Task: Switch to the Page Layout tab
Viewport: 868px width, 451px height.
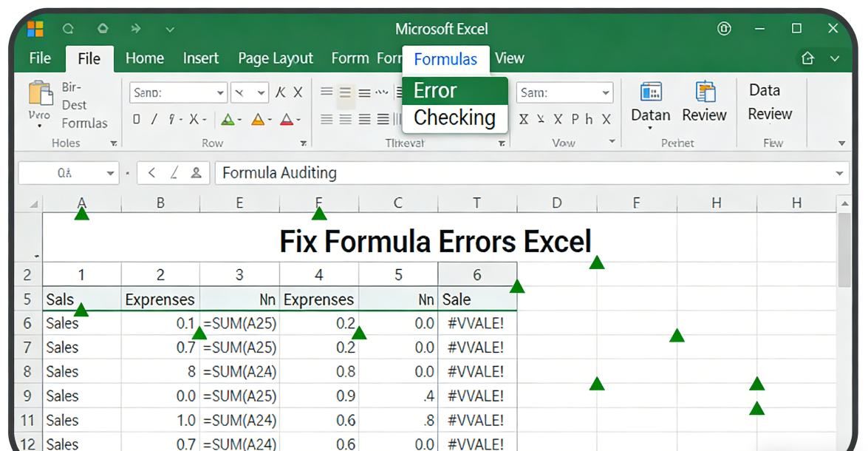Action: tap(275, 58)
